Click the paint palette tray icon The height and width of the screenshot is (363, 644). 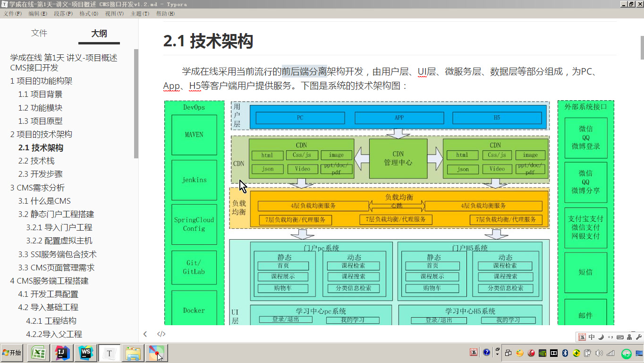519,353
